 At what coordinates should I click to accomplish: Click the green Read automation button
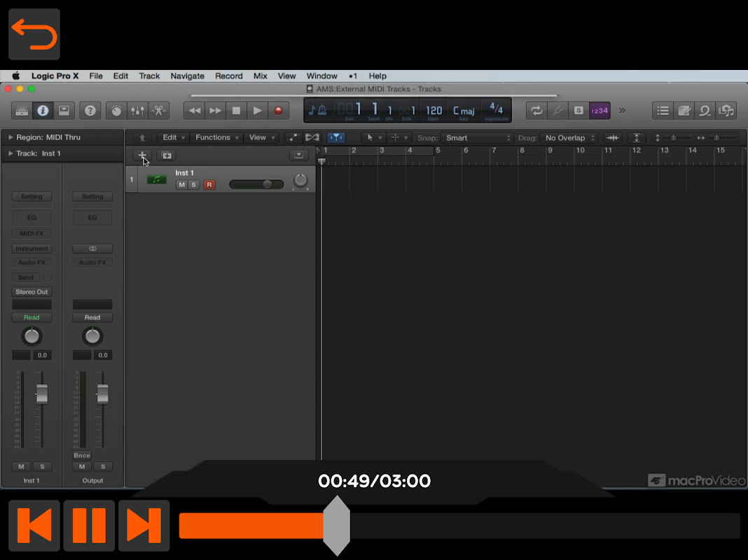pyautogui.click(x=32, y=317)
